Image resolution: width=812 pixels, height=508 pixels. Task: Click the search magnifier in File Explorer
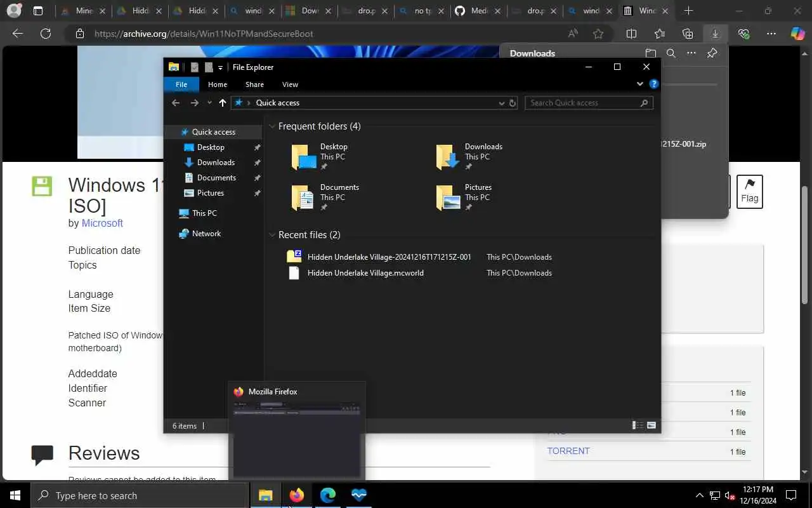pos(645,103)
